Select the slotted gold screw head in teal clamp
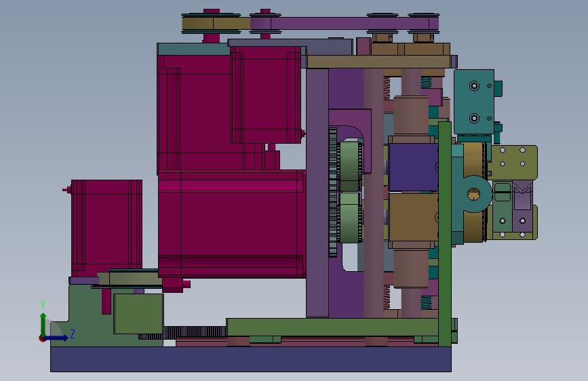 click(473, 195)
